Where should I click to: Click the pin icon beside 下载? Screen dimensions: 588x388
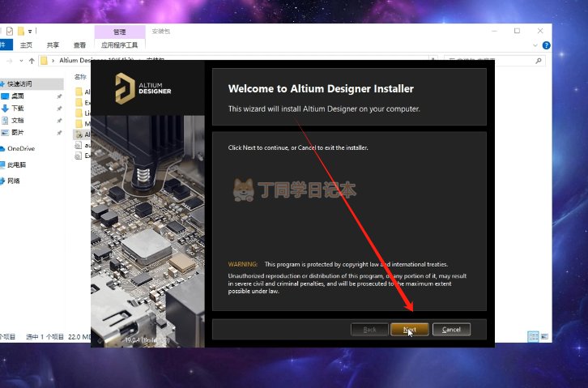tap(59, 109)
